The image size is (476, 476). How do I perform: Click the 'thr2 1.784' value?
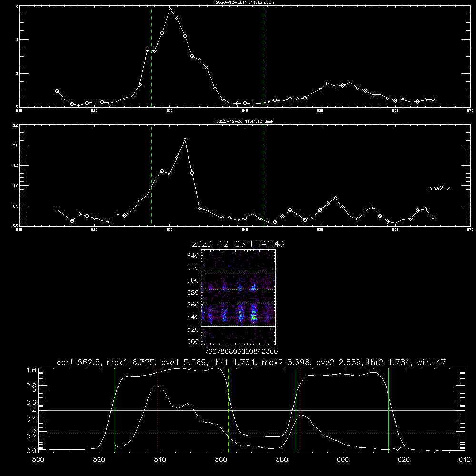[x=389, y=362]
